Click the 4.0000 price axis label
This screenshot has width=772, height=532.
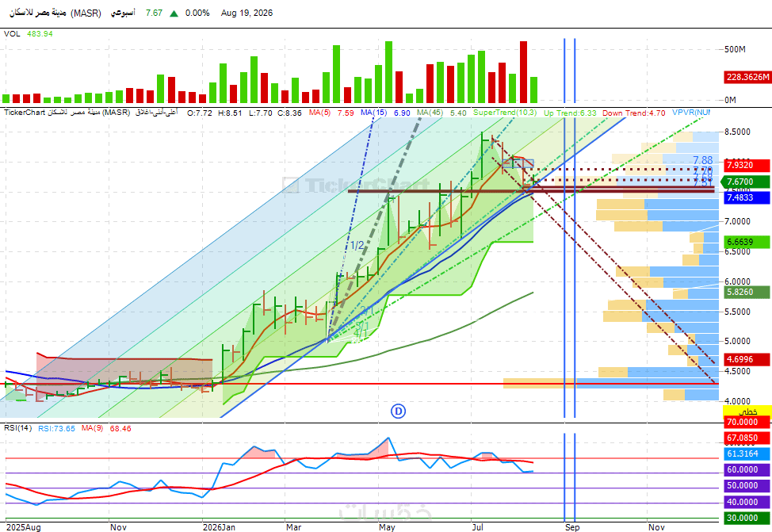pyautogui.click(x=738, y=401)
